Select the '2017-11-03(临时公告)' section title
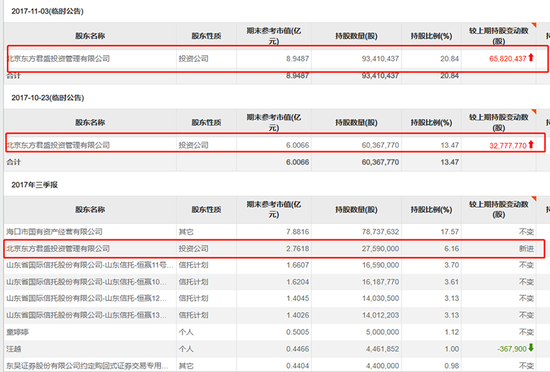Viewport: 550px width, 372px height. [47, 11]
